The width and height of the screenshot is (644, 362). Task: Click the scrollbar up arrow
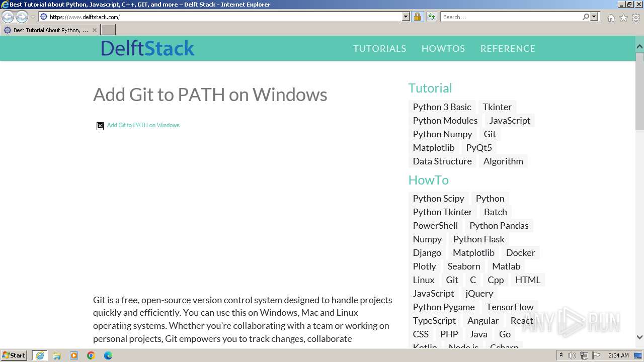point(639,47)
